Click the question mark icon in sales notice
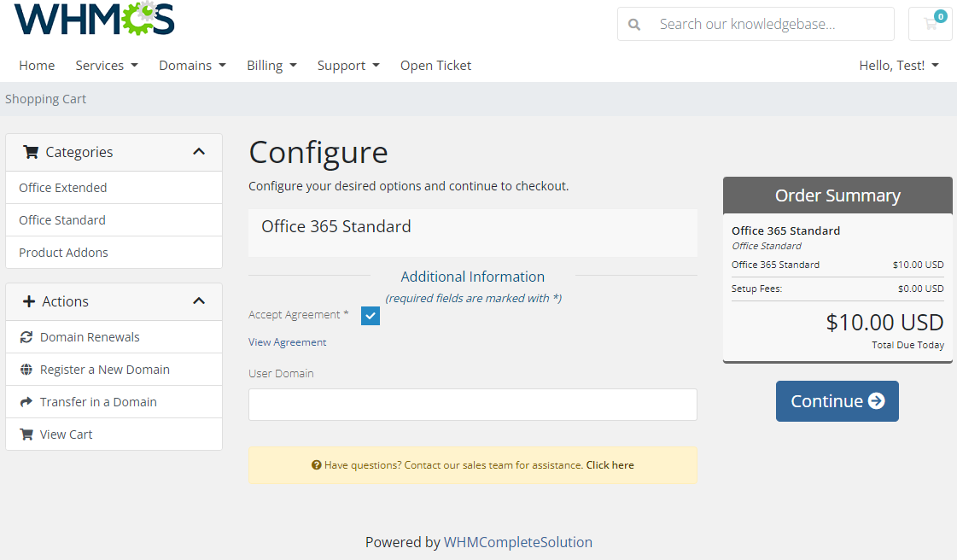The height and width of the screenshot is (560, 957). tap(316, 465)
